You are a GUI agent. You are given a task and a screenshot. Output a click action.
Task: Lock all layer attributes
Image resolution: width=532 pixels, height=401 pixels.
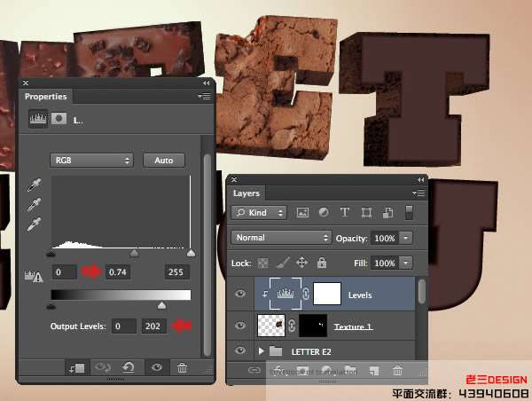[x=322, y=263]
